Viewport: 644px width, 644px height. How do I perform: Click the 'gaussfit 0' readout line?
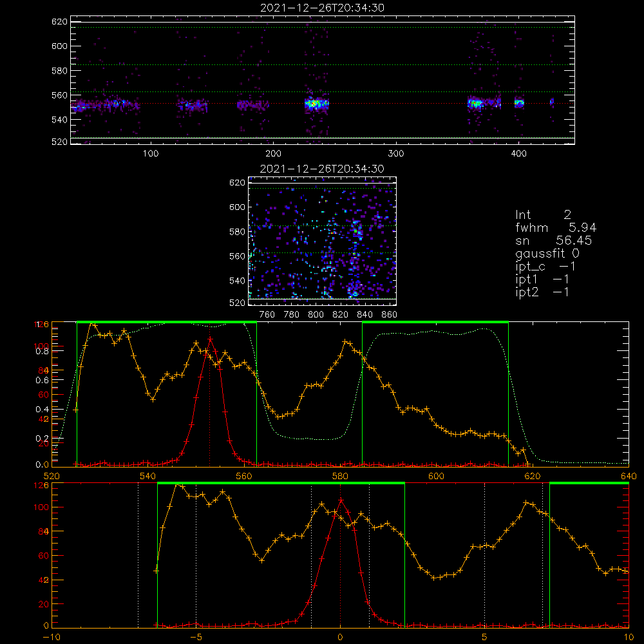coord(547,253)
